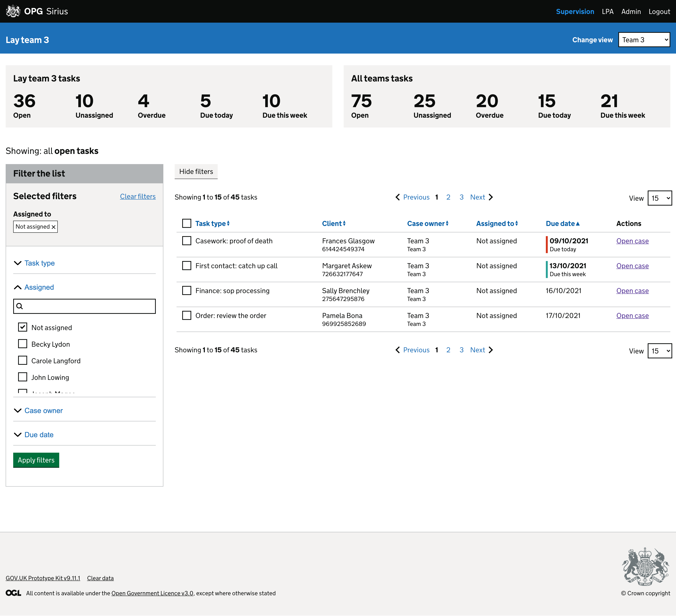Select the Casework: proof of death task checkbox
The image size is (676, 616).
coord(187,241)
